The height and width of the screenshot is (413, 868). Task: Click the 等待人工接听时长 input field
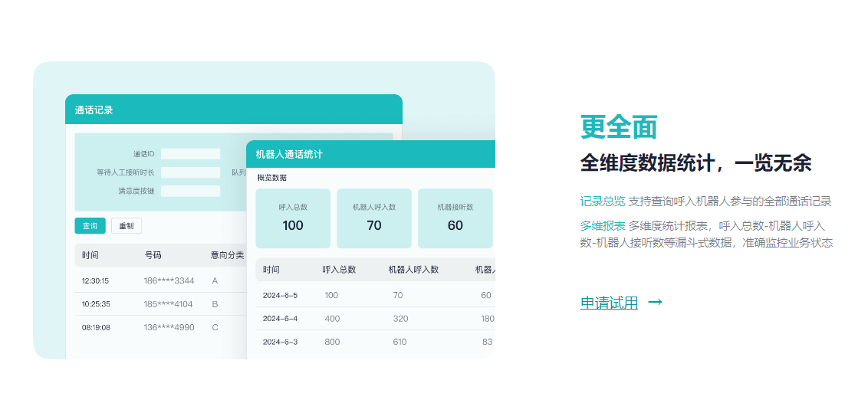click(190, 172)
